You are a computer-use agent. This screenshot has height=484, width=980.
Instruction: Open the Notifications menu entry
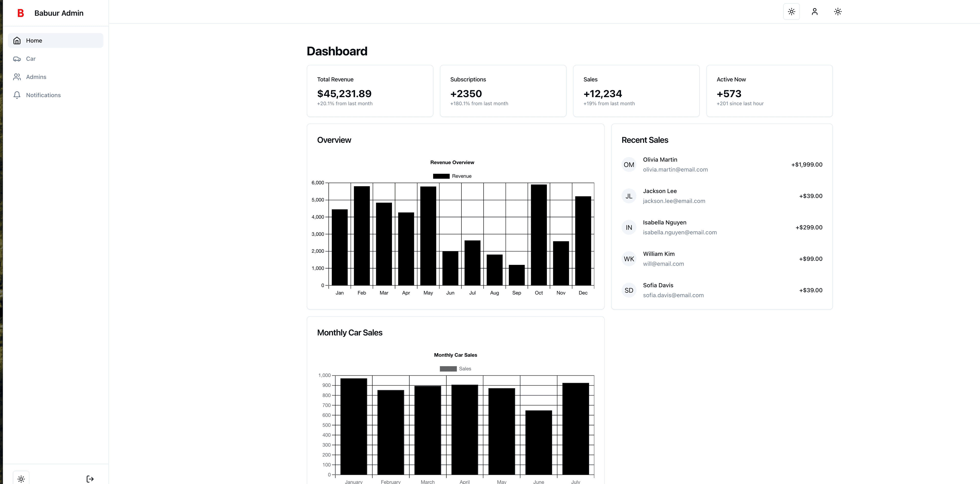tap(43, 95)
